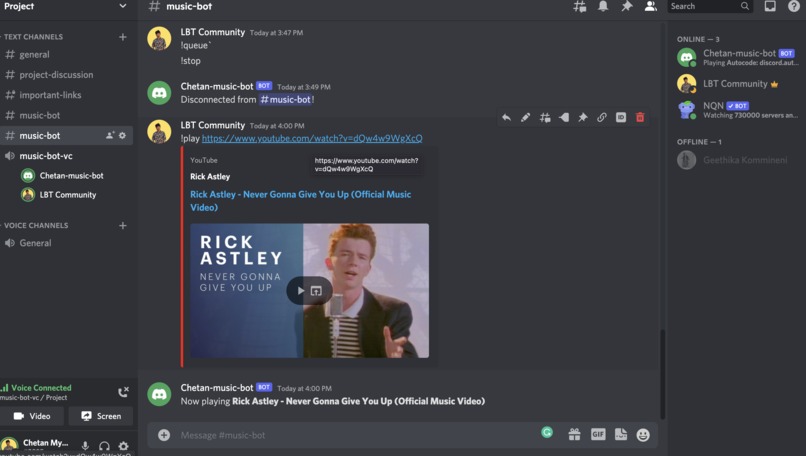Turn on Video button
Screen dimensions: 806x456
[x=32, y=416]
